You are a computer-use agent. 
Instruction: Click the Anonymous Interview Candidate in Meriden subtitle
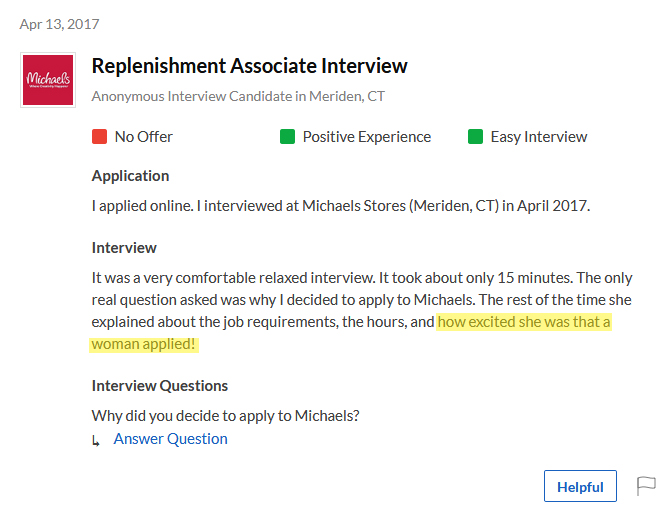click(238, 96)
